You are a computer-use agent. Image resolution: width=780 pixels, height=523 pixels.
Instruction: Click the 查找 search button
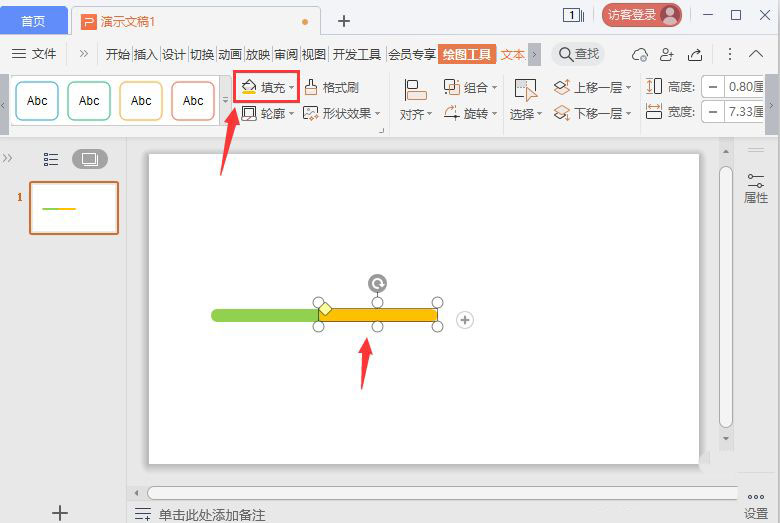point(579,54)
